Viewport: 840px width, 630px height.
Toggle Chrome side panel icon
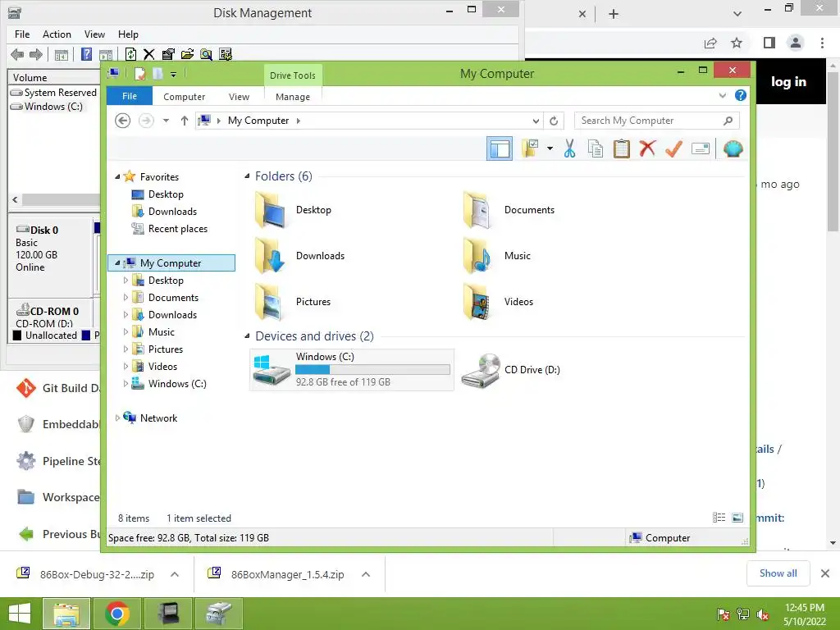pos(769,43)
